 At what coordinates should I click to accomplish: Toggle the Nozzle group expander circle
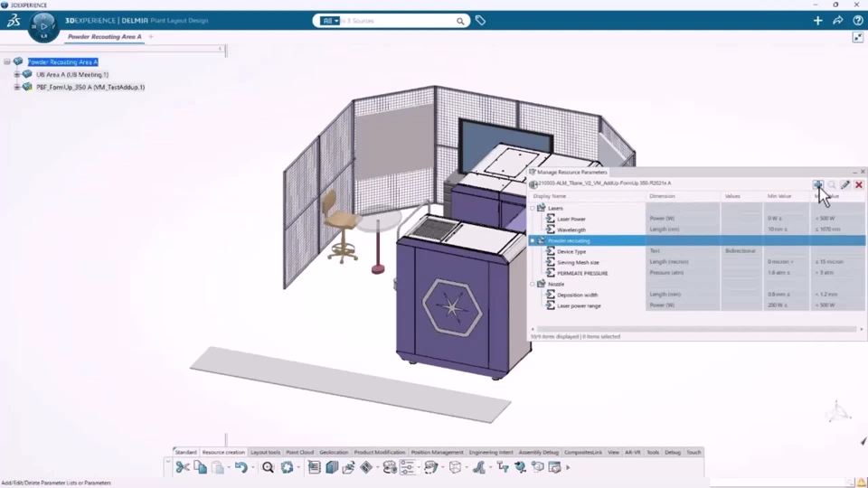pyautogui.click(x=533, y=284)
